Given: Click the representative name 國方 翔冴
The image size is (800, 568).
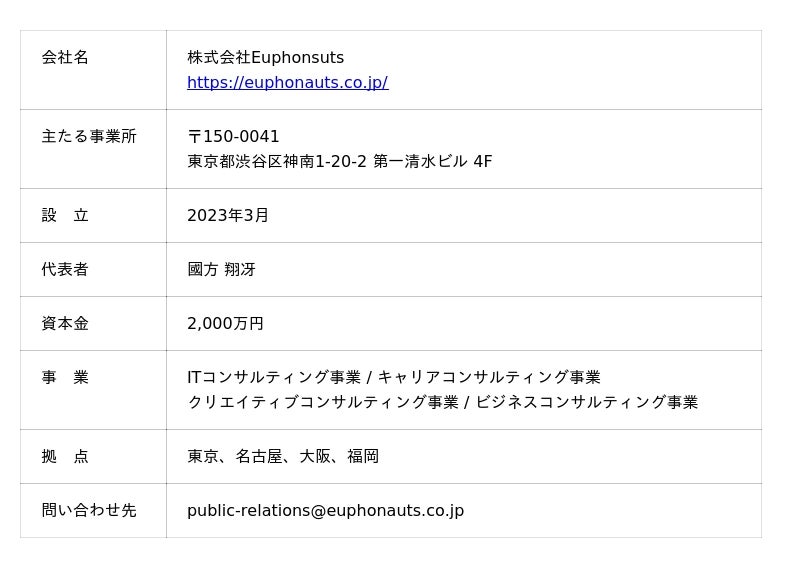Looking at the screenshot, I should [x=221, y=270].
